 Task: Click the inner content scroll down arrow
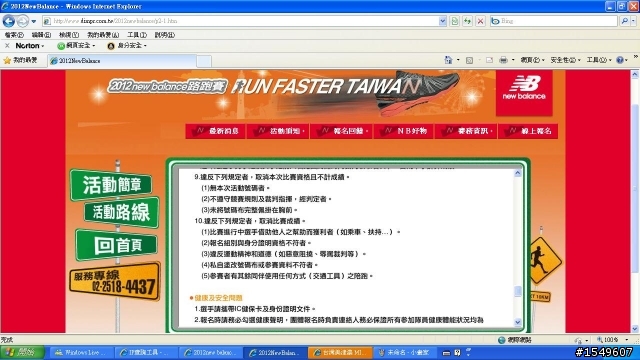point(518,322)
